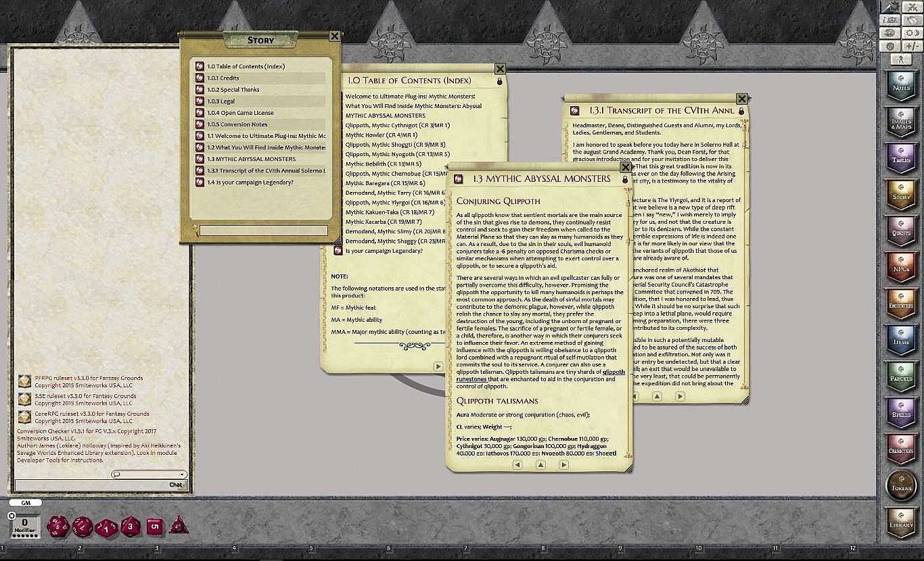Open the Notes sidebar button
The height and width of the screenshot is (561, 924).
tap(901, 85)
